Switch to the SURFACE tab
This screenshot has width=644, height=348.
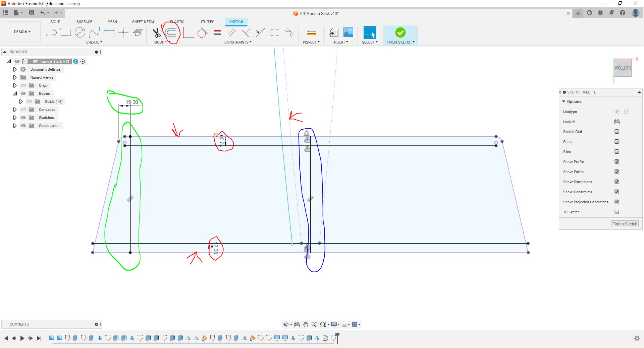(84, 22)
